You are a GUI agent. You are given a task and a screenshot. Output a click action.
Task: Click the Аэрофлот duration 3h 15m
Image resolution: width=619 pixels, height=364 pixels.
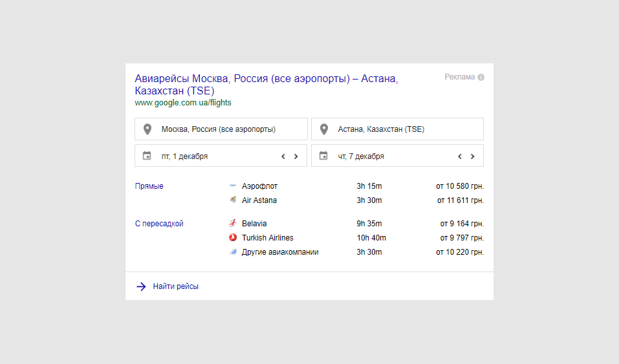[x=369, y=186]
